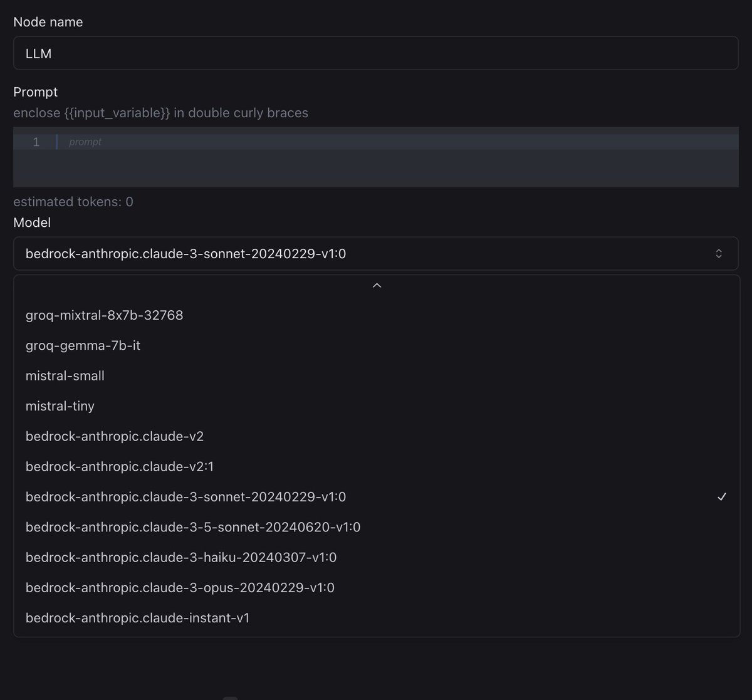752x700 pixels.
Task: Select bedrock-anthropic.claude-v2 option
Action: coord(377,436)
